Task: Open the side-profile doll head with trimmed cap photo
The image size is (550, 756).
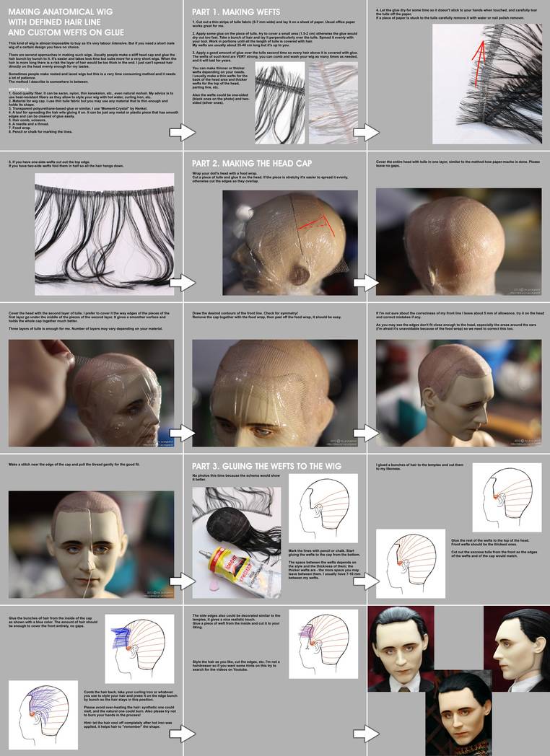Action: 459,393
